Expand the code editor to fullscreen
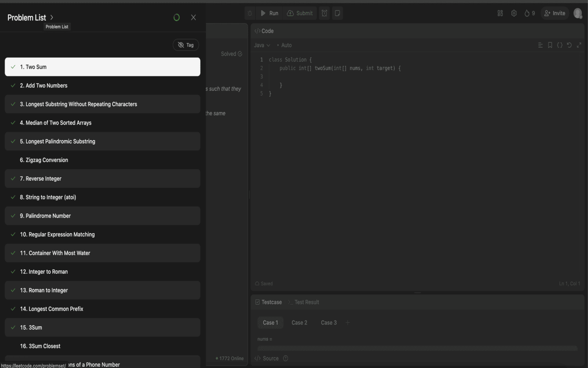Screen dimensions: 588x368 click(579, 45)
